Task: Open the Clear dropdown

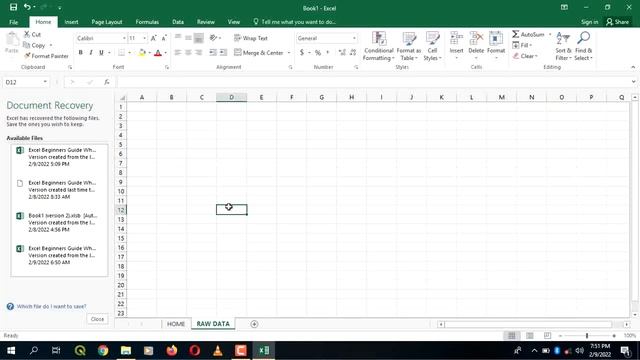Action: tap(525, 56)
